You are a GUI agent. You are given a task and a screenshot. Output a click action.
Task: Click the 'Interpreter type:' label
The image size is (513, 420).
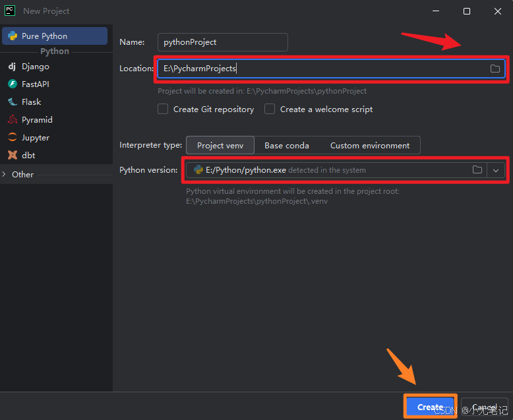[151, 145]
